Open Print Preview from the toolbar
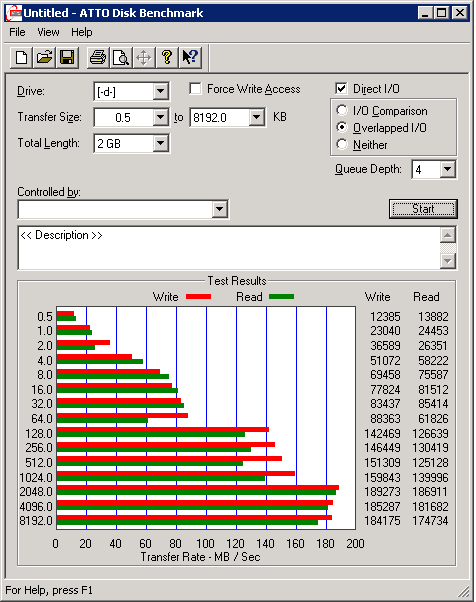The height and width of the screenshot is (602, 476). 121,58
